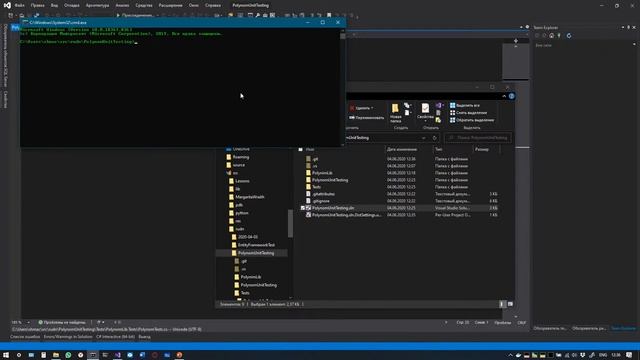Open the Правка menu
Viewport: 640px width, 360px height.
tap(38, 5)
